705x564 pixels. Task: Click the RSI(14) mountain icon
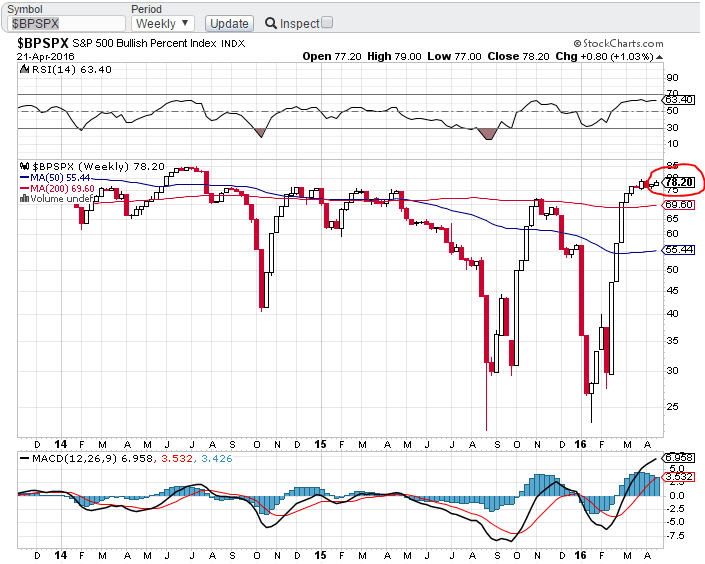click(x=25, y=69)
